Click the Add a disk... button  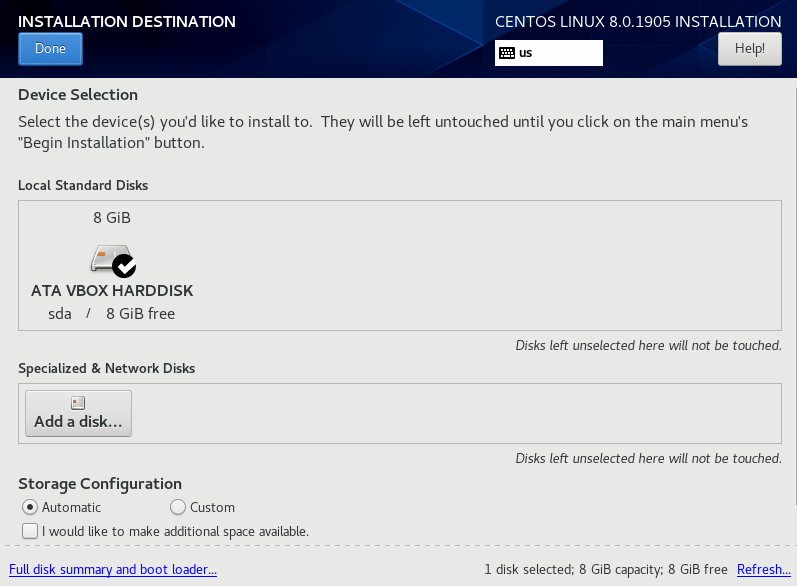pyautogui.click(x=78, y=413)
